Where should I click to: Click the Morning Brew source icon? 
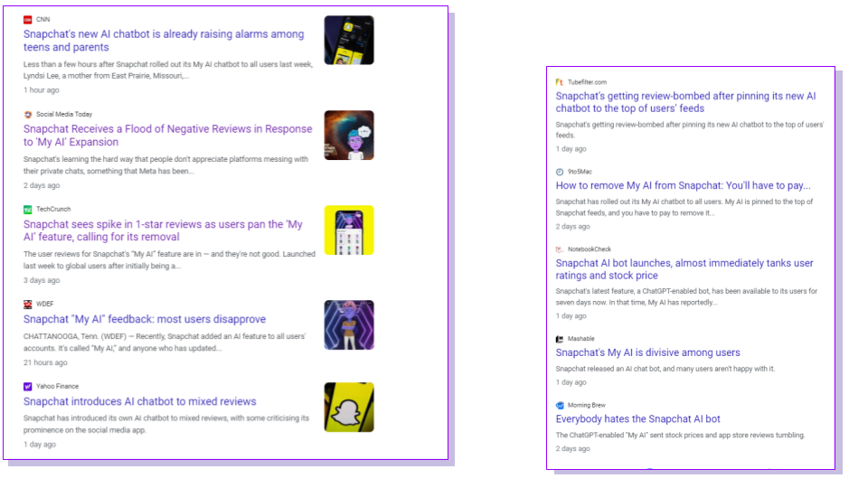(560, 405)
